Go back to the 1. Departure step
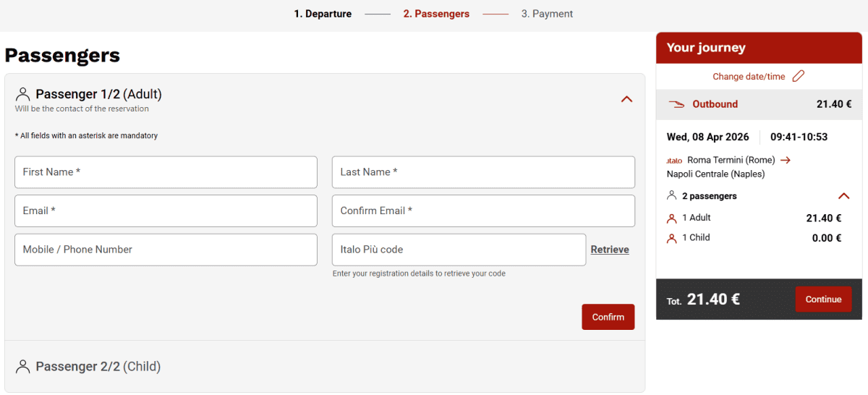The height and width of the screenshot is (395, 868). click(x=323, y=14)
